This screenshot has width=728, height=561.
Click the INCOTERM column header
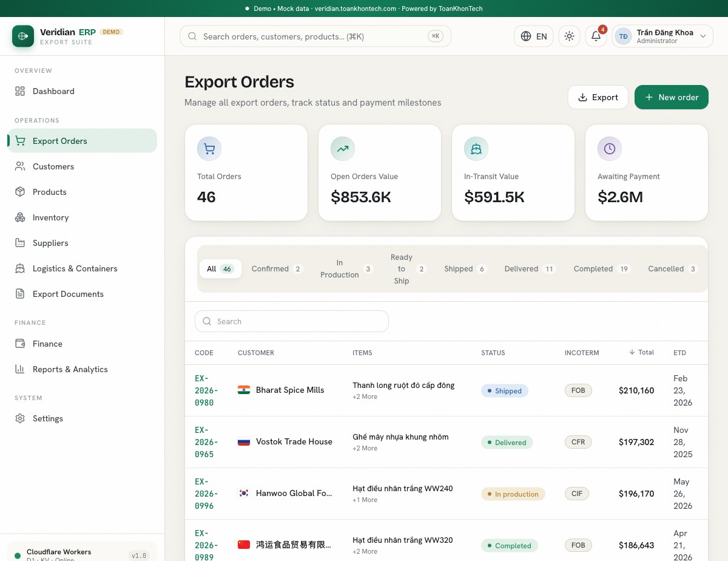[582, 353]
